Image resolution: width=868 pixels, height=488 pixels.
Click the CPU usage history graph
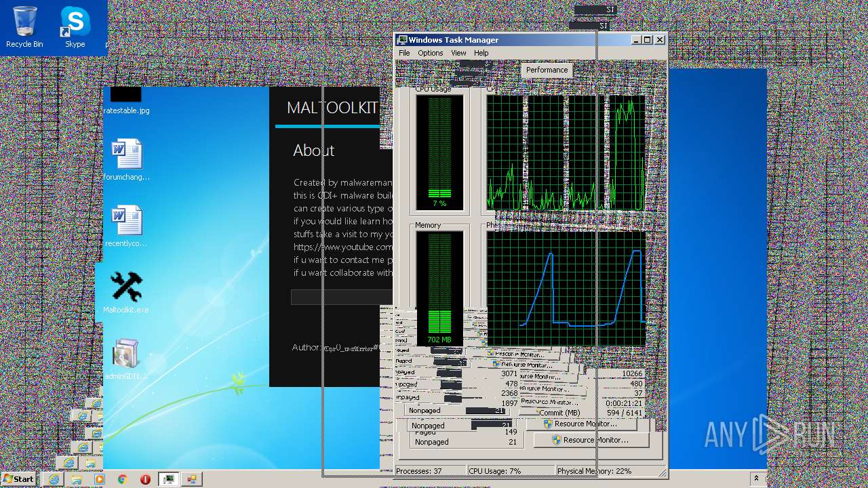click(x=566, y=152)
